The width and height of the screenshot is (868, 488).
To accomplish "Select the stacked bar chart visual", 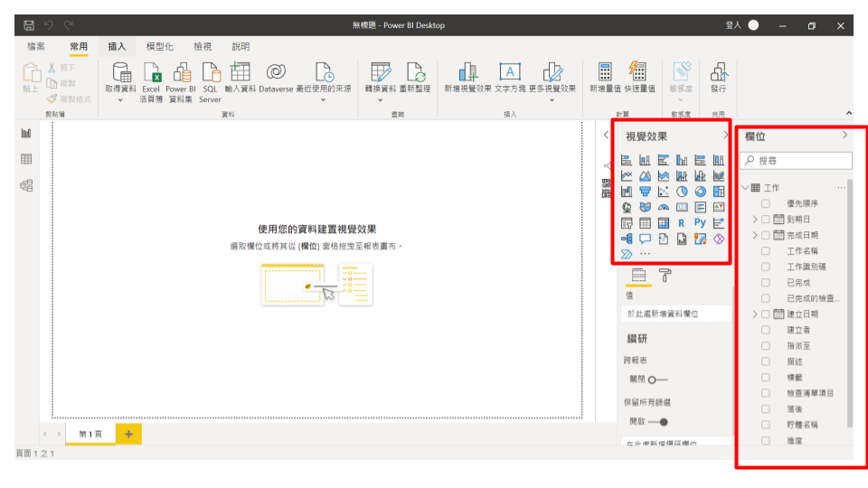I will (x=627, y=160).
